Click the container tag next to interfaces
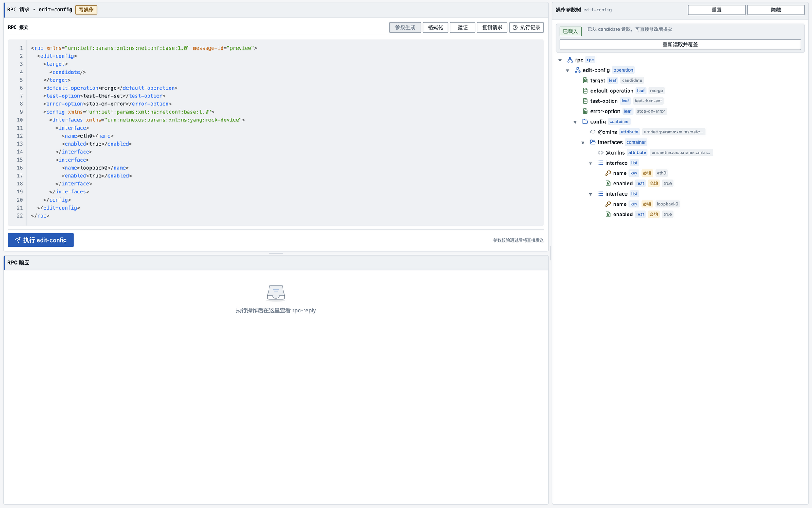This screenshot has width=812, height=508. (x=636, y=142)
